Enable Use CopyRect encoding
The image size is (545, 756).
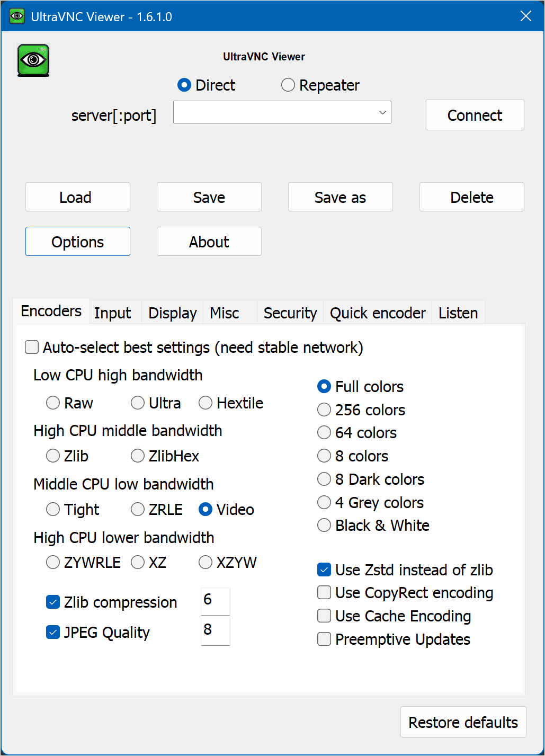coord(324,593)
